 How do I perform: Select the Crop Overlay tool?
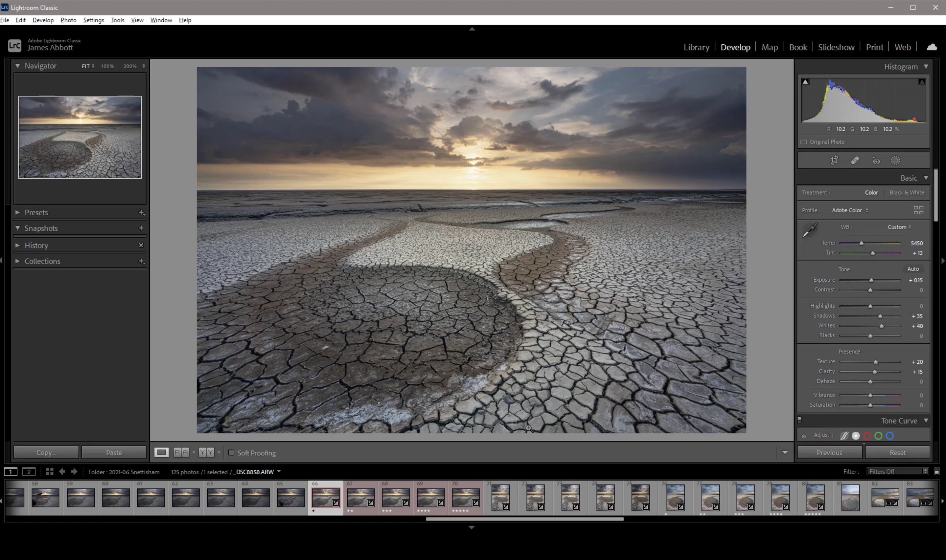coord(834,160)
